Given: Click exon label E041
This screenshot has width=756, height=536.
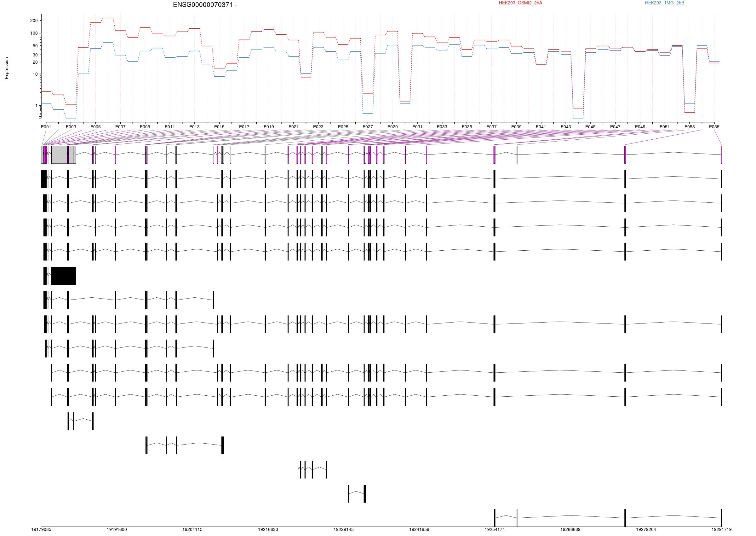Looking at the screenshot, I should 541,127.
